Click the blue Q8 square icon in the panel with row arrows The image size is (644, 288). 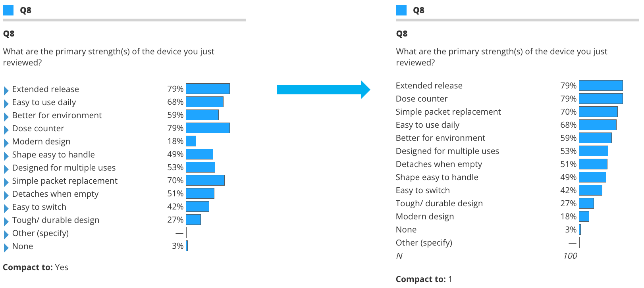pyautogui.click(x=8, y=10)
